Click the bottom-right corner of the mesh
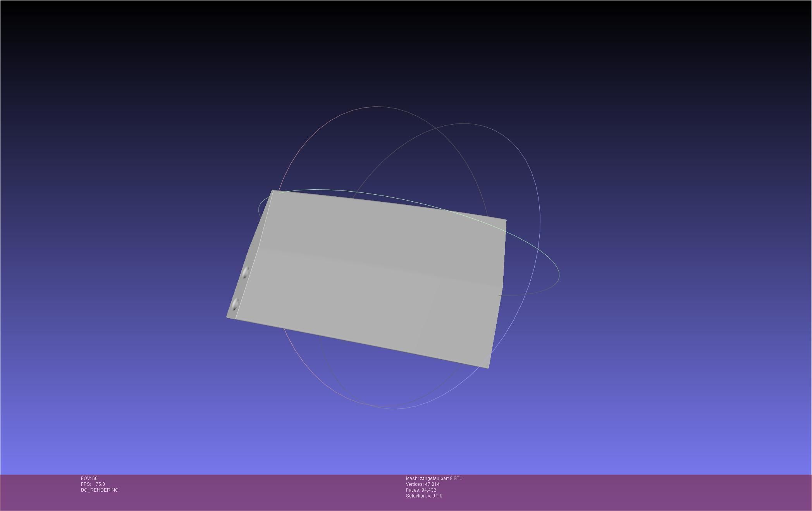The height and width of the screenshot is (511, 812). coord(488,367)
